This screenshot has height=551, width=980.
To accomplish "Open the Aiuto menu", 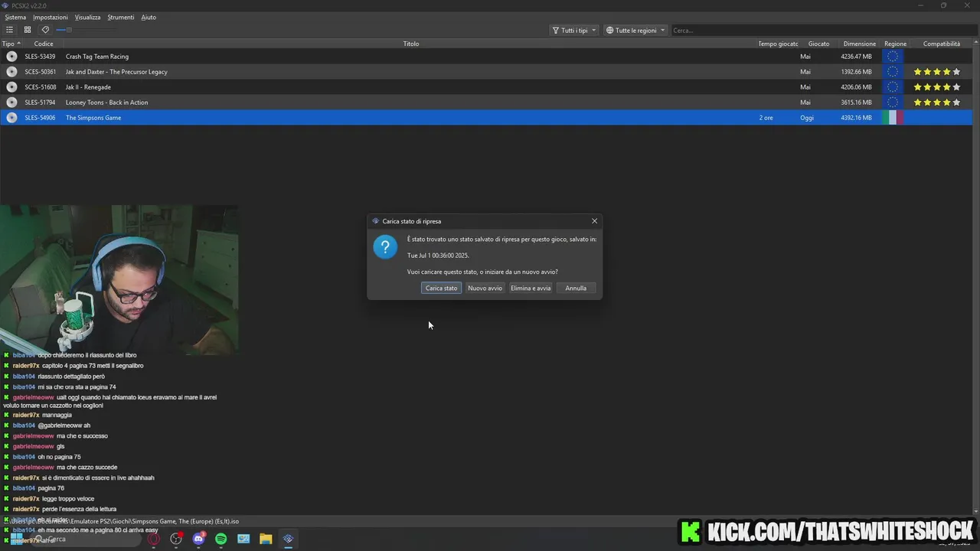I will [149, 17].
